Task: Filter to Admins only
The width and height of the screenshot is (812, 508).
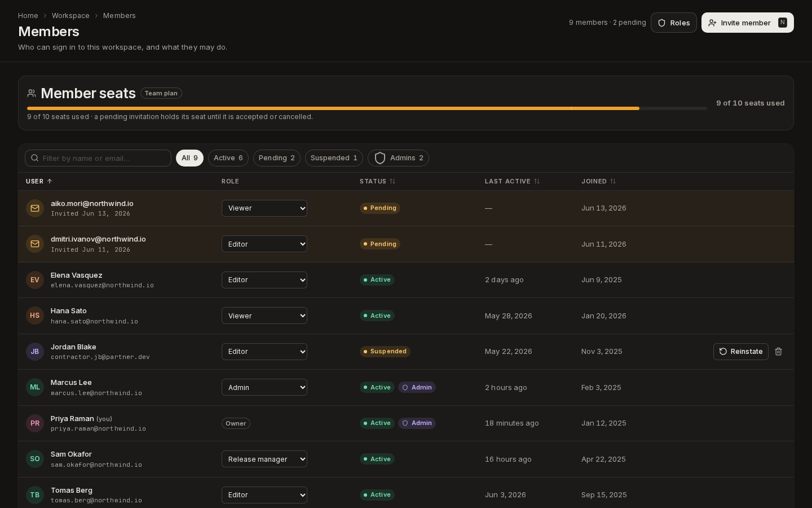Action: [398, 158]
